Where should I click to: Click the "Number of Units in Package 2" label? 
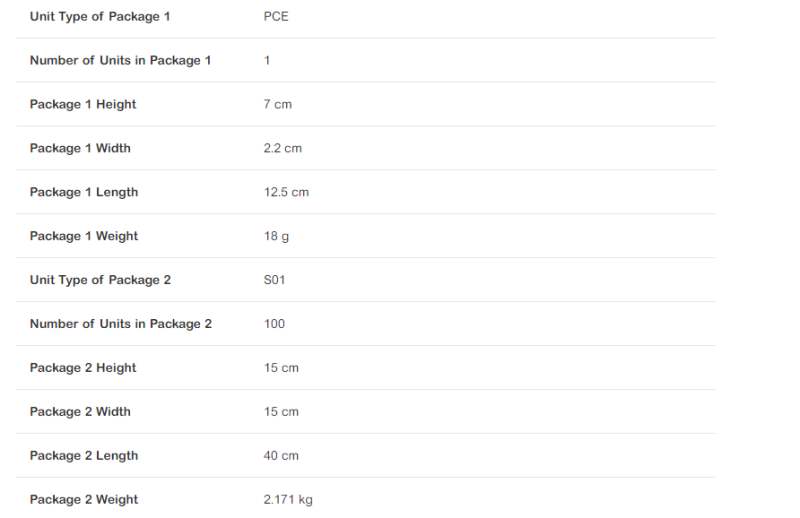coord(121,324)
